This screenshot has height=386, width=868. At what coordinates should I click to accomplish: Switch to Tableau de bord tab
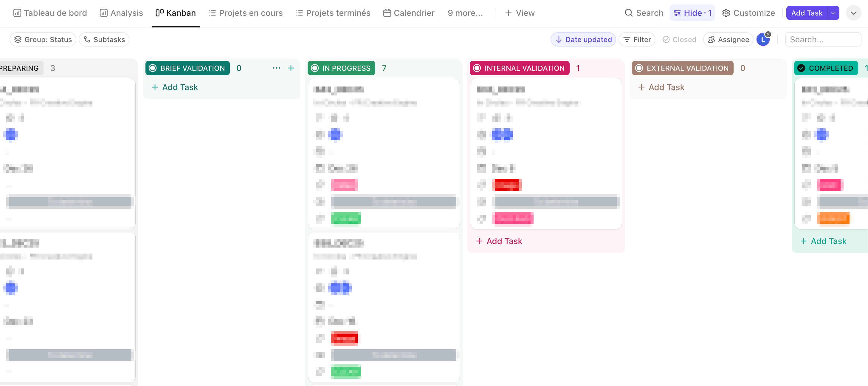coord(50,13)
